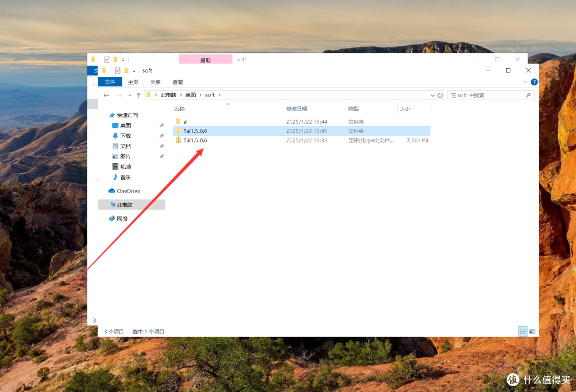Open the recent locations dropdown arrow

130,95
